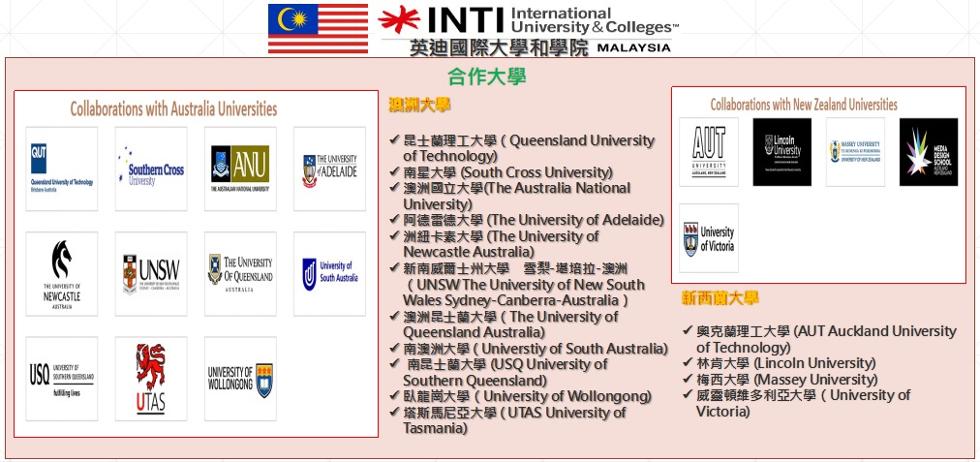The height and width of the screenshot is (462, 980).
Task: Click the 澳洲國立大學 Australia National University item
Action: 510,196
